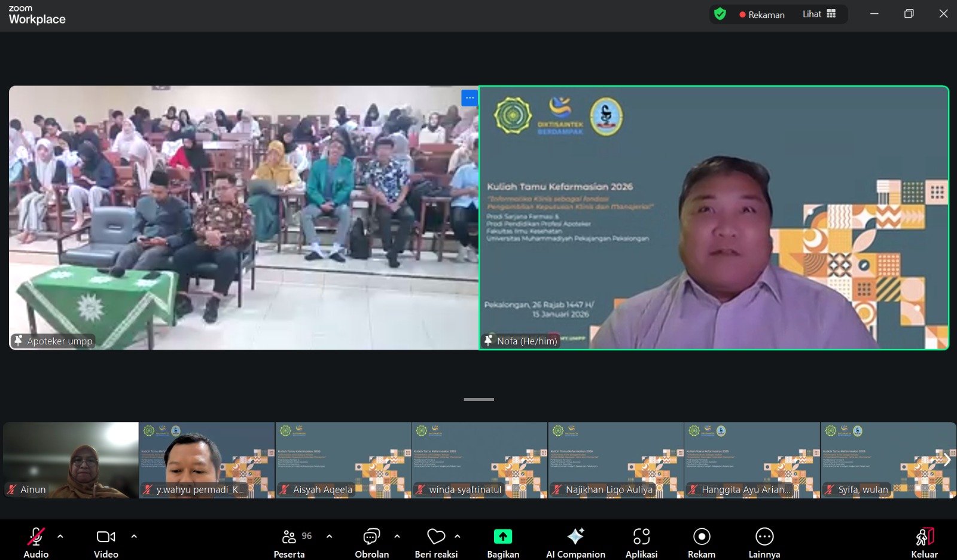
Task: Expand the Audio options chevron
Action: [x=60, y=537]
